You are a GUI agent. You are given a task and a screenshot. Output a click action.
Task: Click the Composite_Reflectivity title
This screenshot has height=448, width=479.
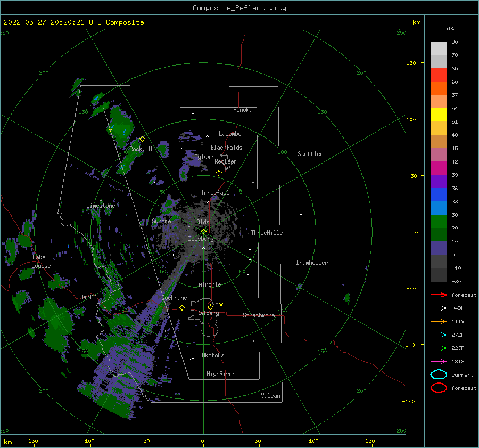[240, 8]
